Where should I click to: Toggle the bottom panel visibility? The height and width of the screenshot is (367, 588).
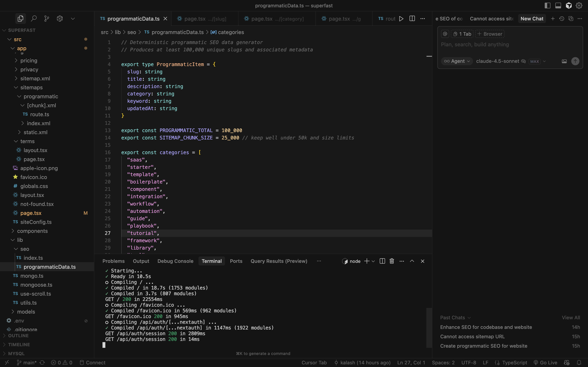tap(558, 6)
